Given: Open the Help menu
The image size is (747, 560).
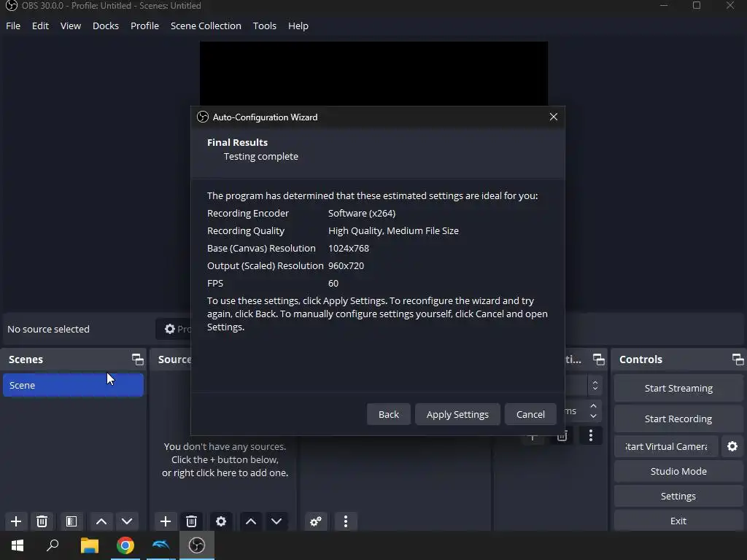Looking at the screenshot, I should pos(298,26).
